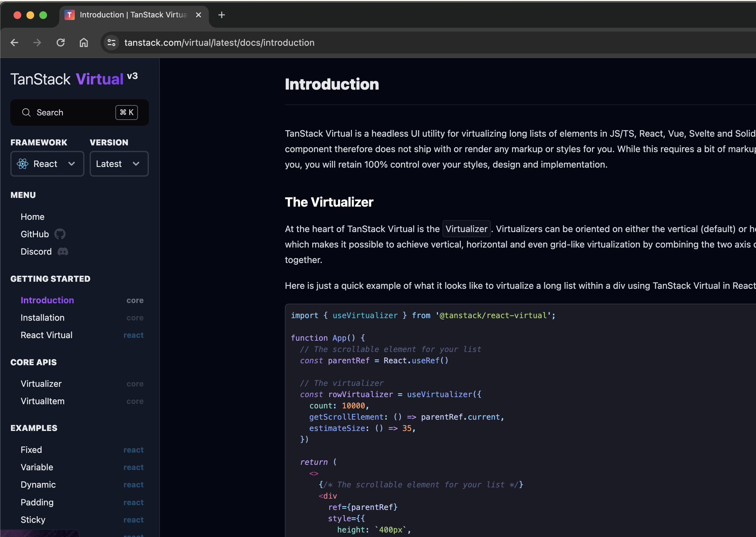Image resolution: width=756 pixels, height=537 pixels.
Task: Open the Variable example
Action: point(37,468)
